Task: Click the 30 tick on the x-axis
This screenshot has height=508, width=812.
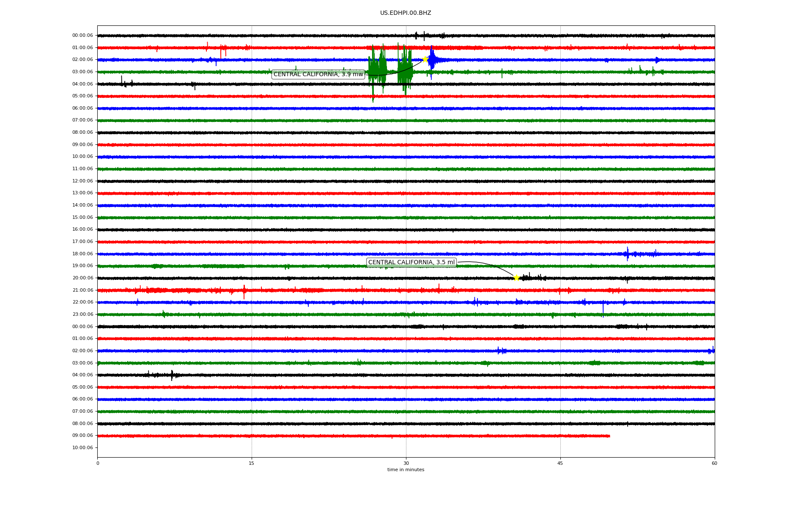Action: coord(406,463)
